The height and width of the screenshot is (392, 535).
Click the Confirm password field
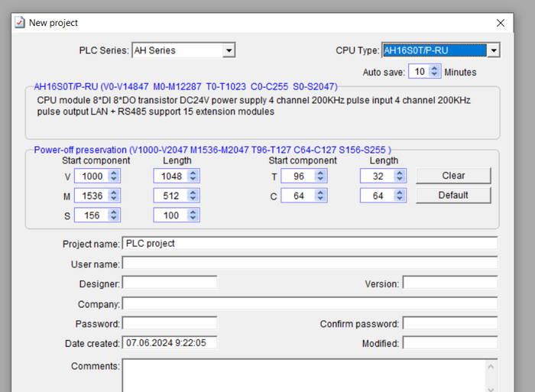click(x=449, y=323)
